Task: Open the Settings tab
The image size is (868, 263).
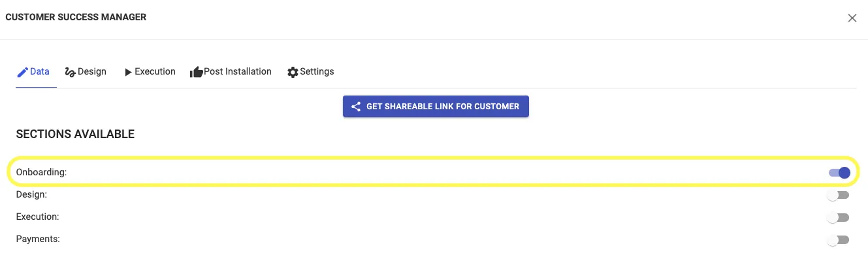Action: [317, 72]
